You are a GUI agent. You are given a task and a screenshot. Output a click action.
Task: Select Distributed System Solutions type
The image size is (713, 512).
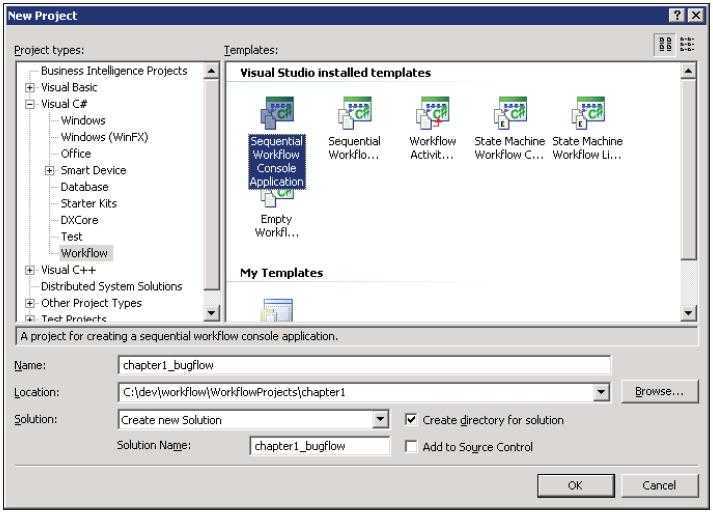click(111, 286)
